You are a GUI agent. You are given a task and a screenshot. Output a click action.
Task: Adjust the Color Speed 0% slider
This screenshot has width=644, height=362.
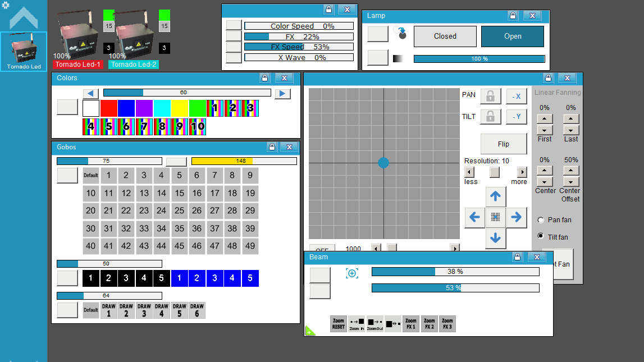pos(299,26)
